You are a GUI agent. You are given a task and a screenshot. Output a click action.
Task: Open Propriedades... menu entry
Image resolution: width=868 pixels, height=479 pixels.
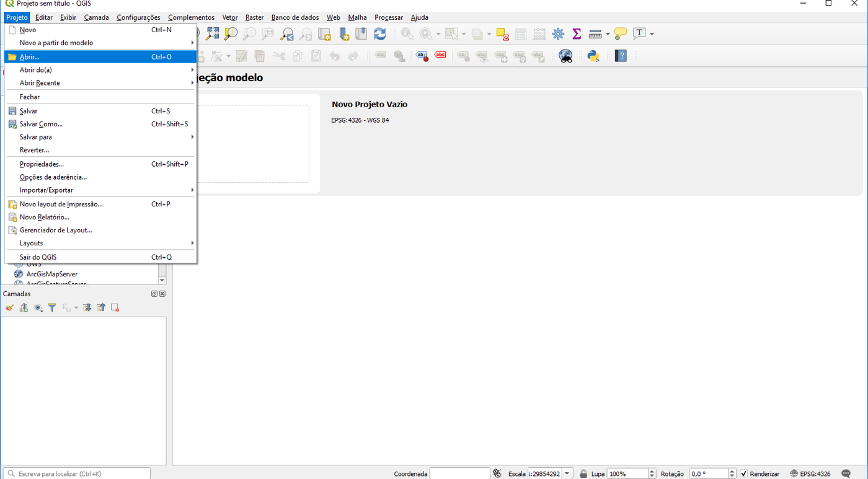[100, 164]
